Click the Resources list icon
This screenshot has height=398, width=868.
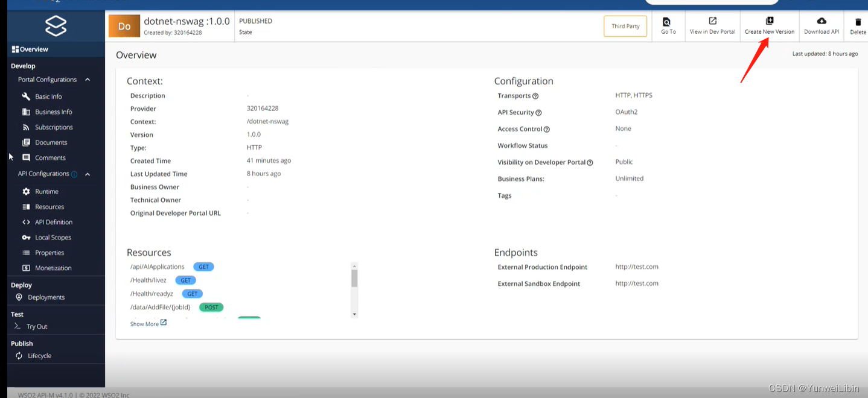[x=26, y=207]
